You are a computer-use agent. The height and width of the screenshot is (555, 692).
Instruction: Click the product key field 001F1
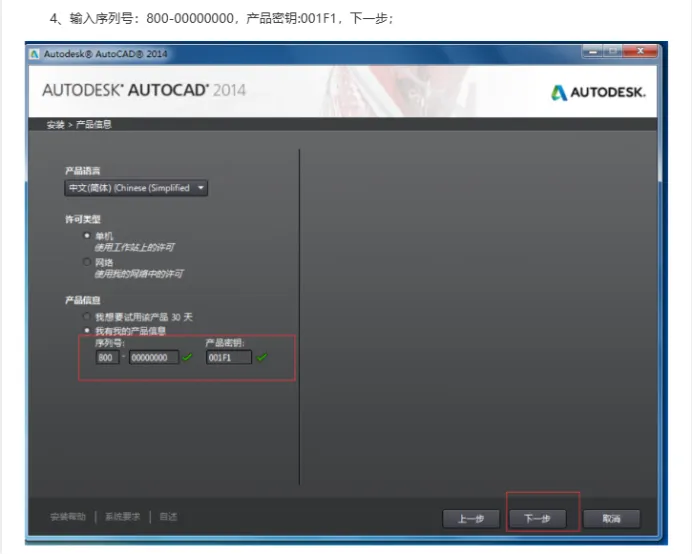(229, 357)
